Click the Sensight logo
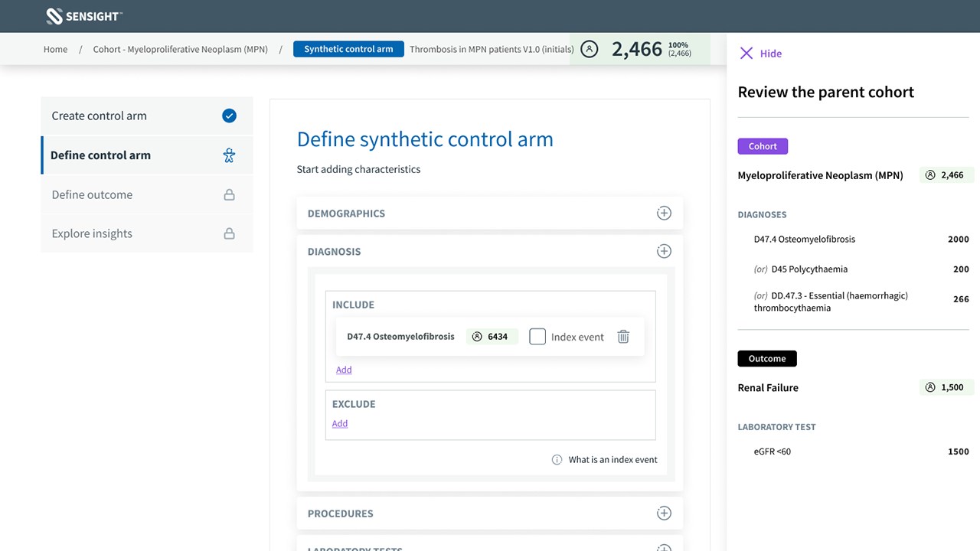Screen dimensions: 980x551 pyautogui.click(x=83, y=16)
